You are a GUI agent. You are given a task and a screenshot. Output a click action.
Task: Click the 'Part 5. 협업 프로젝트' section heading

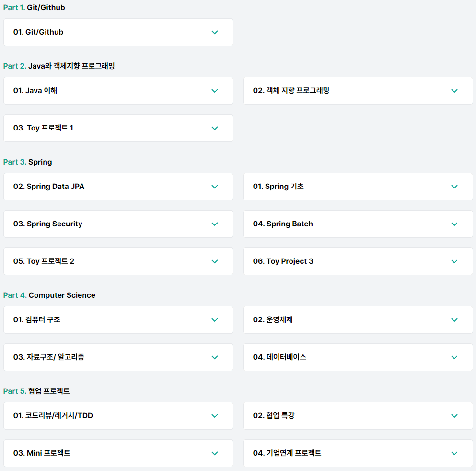pyautogui.click(x=36, y=391)
